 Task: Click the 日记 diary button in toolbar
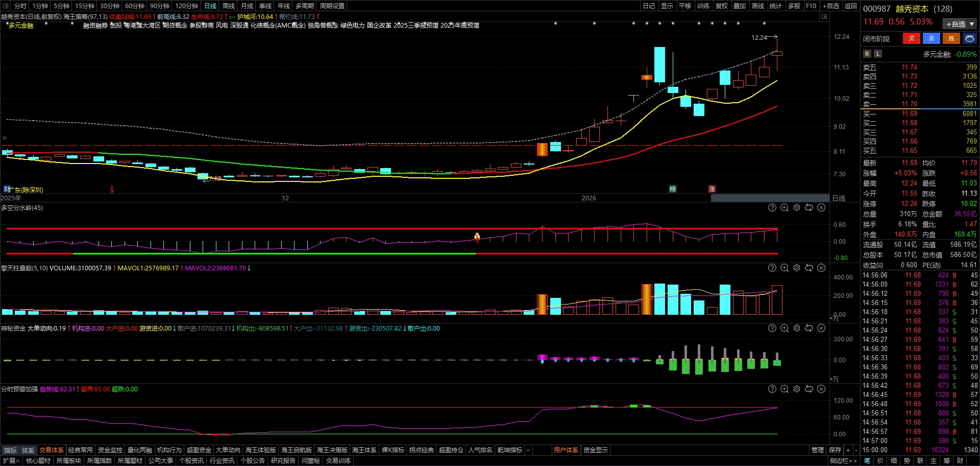tap(649, 6)
